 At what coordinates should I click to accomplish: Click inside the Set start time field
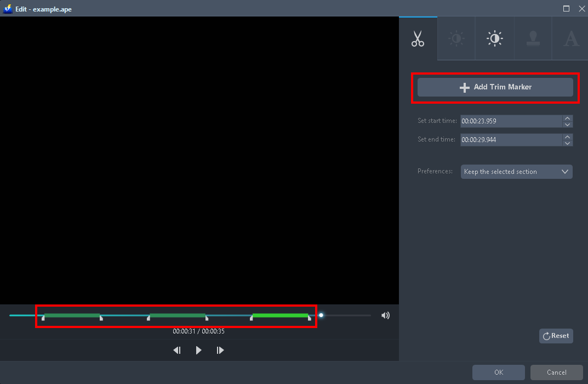pos(510,121)
